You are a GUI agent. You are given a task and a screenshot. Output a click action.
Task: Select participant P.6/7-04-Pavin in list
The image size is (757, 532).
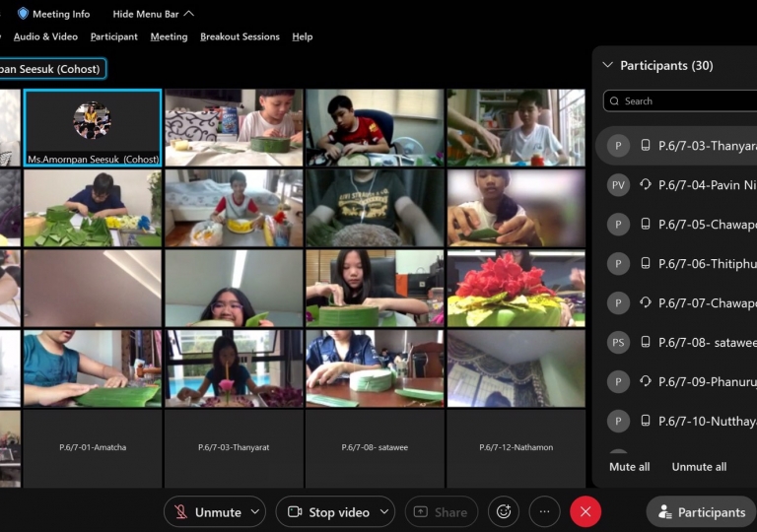pyautogui.click(x=677, y=185)
